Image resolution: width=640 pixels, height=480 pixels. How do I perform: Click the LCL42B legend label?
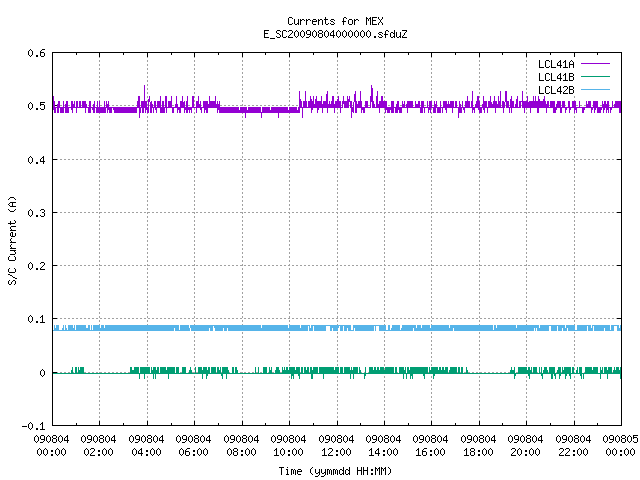point(556,90)
